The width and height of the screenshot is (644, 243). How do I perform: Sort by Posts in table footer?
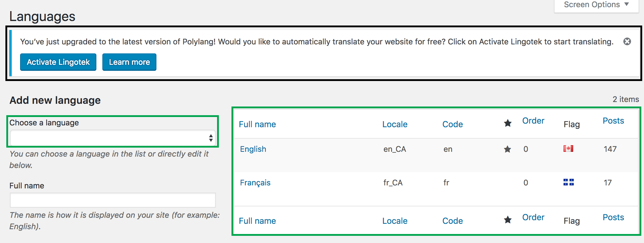(613, 217)
